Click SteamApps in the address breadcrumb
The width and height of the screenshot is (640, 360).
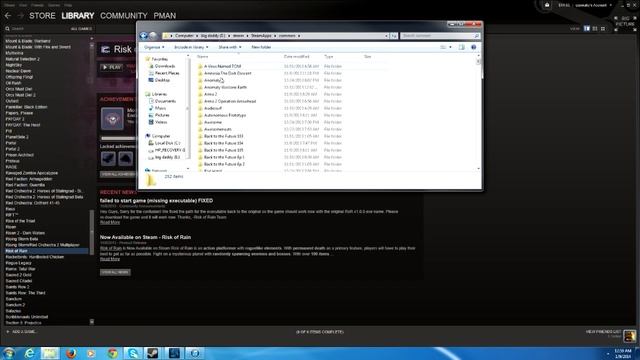(x=261, y=36)
